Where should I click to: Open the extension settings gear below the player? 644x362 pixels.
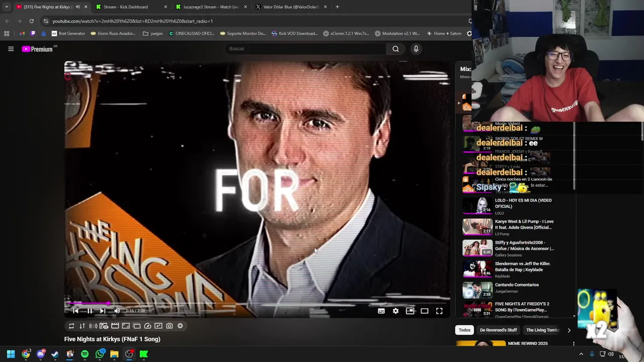coord(180,326)
